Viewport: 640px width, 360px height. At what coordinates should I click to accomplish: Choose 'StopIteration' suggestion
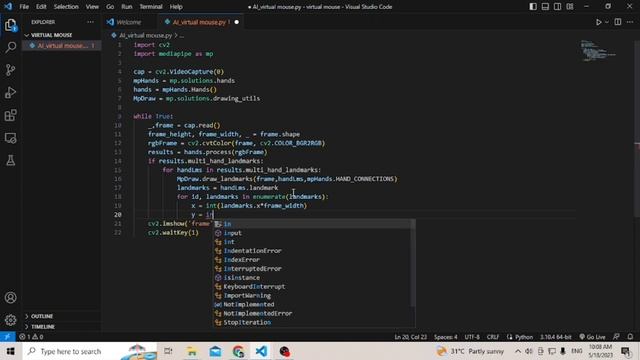[314, 322]
